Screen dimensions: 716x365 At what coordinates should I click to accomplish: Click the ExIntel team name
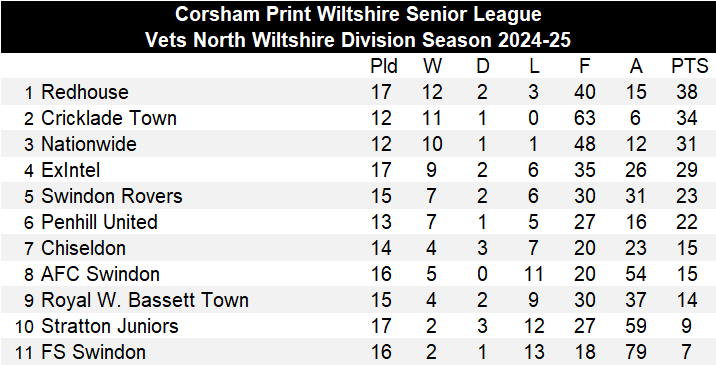pyautogui.click(x=70, y=170)
